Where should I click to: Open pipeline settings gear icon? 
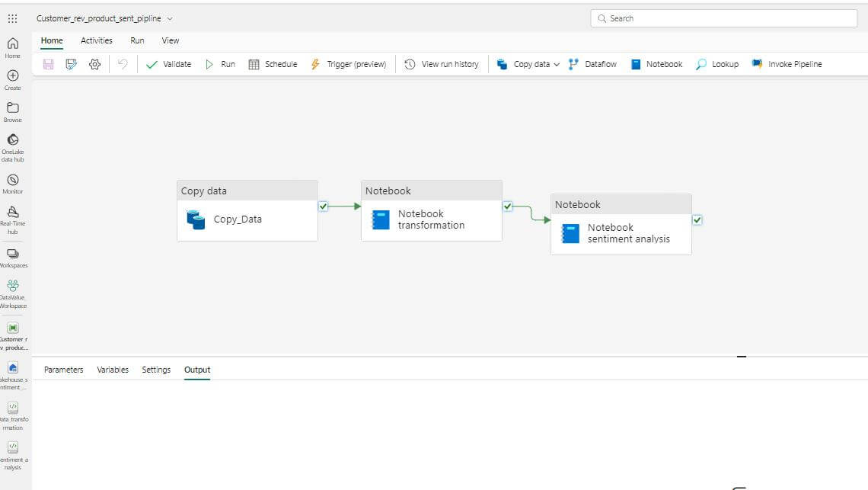coord(94,64)
